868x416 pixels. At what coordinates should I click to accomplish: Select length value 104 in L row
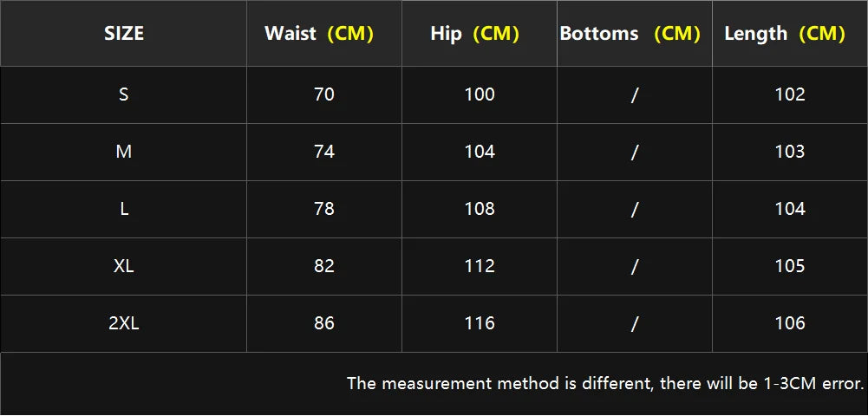click(790, 209)
